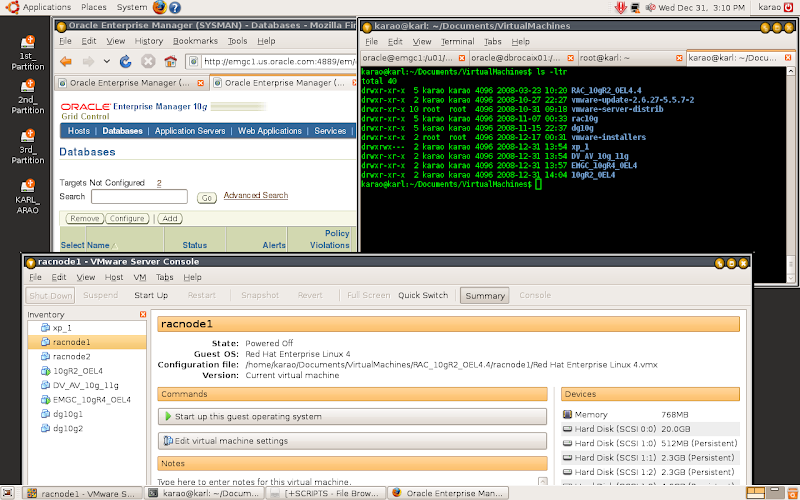Select xp_1 in VMware inventory

(62, 328)
